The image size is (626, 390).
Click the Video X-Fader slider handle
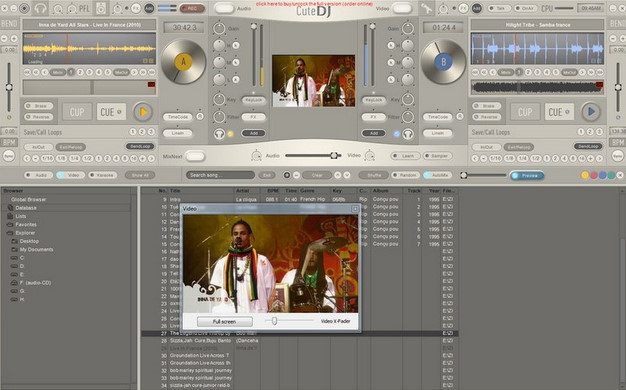click(274, 321)
